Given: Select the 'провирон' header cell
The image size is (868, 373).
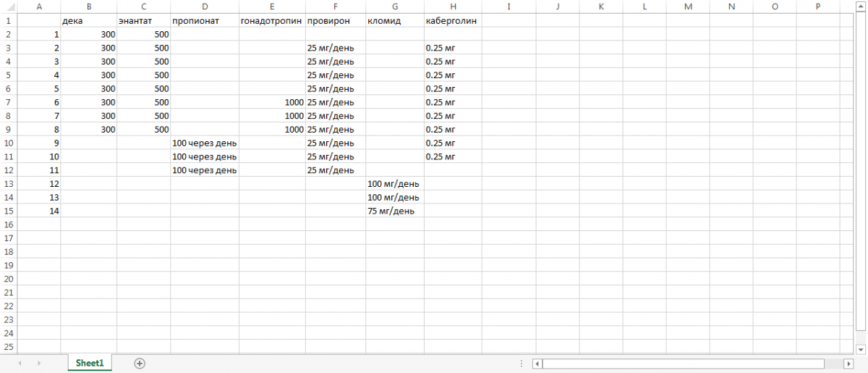Looking at the screenshot, I should coord(336,21).
